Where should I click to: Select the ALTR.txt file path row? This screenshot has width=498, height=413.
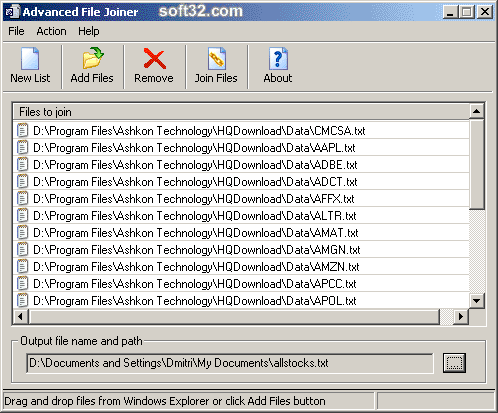pos(241,215)
